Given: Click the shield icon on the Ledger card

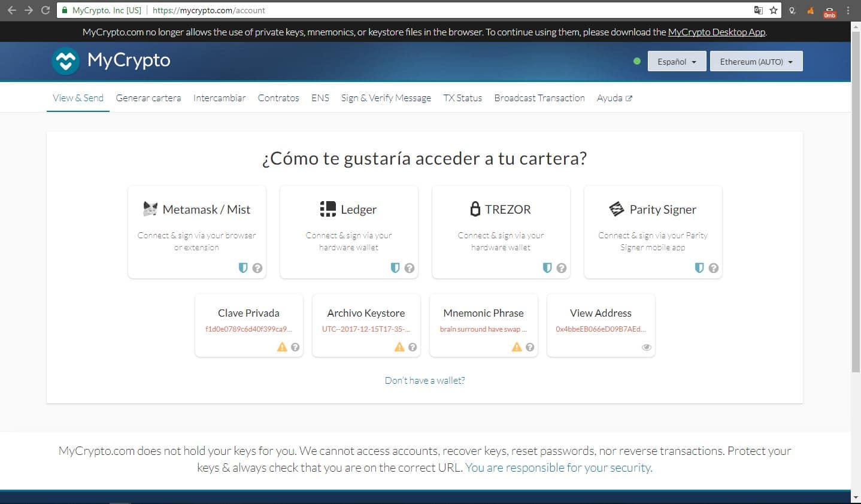Looking at the screenshot, I should 395,268.
